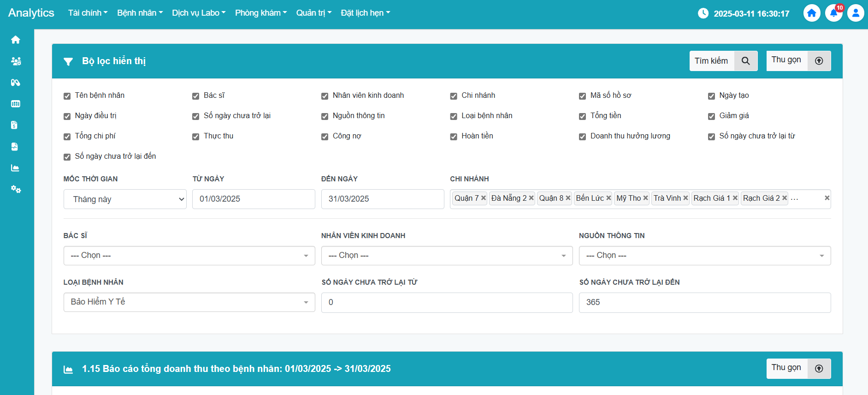This screenshot has width=868, height=395.
Task: Click the Tìm kiếm search button
Action: tap(723, 61)
